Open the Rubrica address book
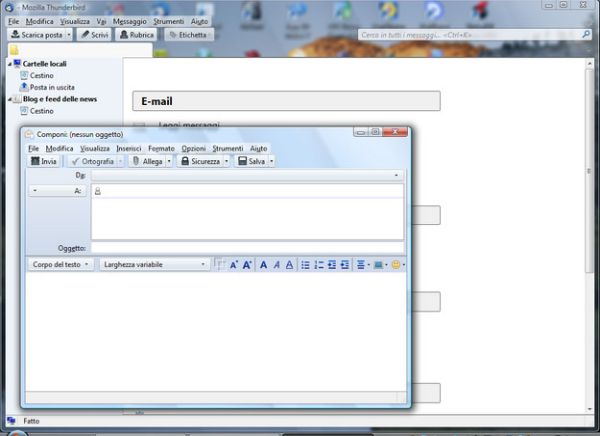 coord(137,35)
